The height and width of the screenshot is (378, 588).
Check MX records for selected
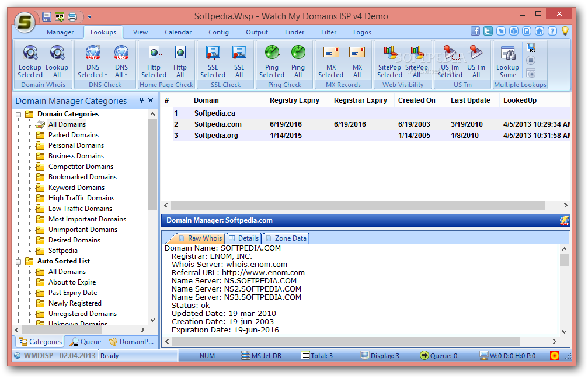click(x=330, y=61)
